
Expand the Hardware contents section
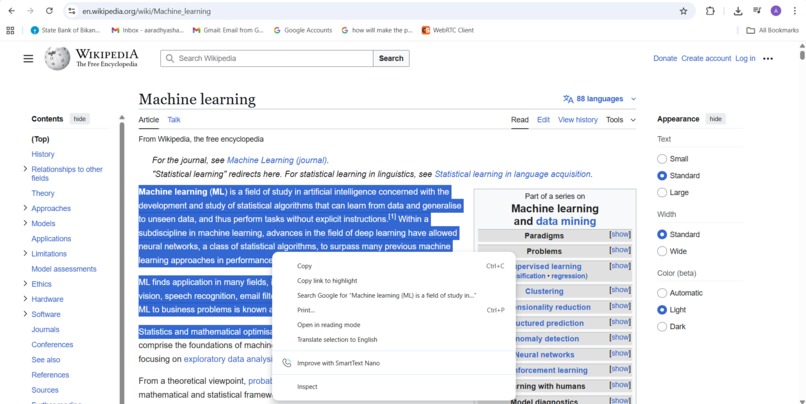point(25,299)
